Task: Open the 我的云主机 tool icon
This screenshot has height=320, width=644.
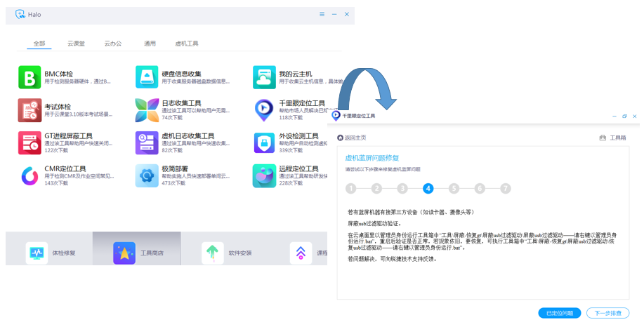Action: pyautogui.click(x=264, y=78)
